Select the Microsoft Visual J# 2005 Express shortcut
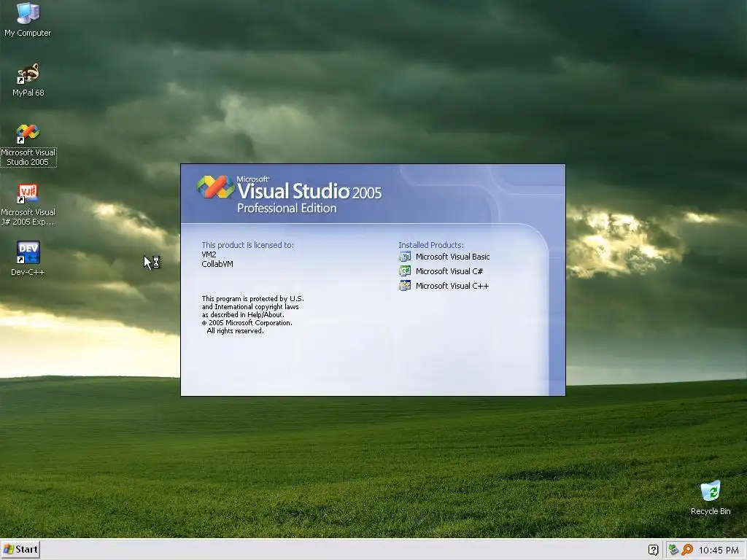Screen dimensions: 747x560 click(x=28, y=205)
